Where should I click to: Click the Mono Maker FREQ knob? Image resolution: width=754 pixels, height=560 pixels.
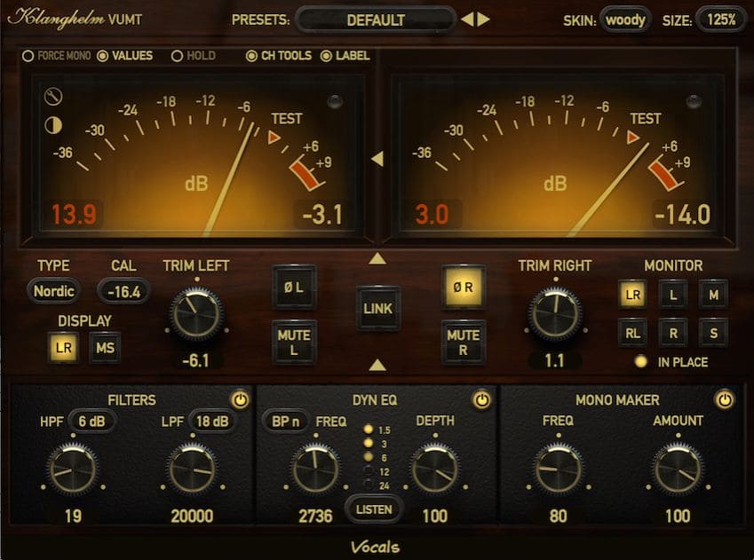pos(559,469)
